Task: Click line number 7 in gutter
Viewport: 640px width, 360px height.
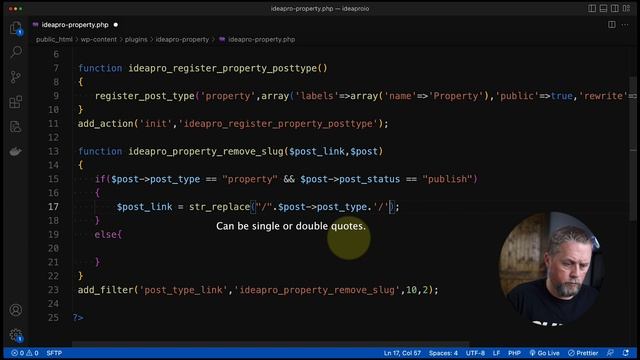Action: (x=56, y=68)
